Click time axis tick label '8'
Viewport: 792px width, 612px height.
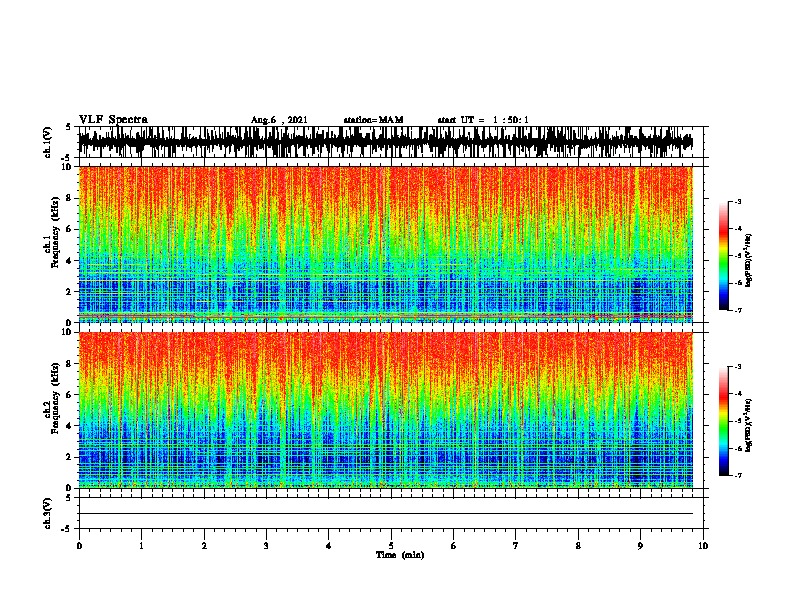(x=578, y=546)
